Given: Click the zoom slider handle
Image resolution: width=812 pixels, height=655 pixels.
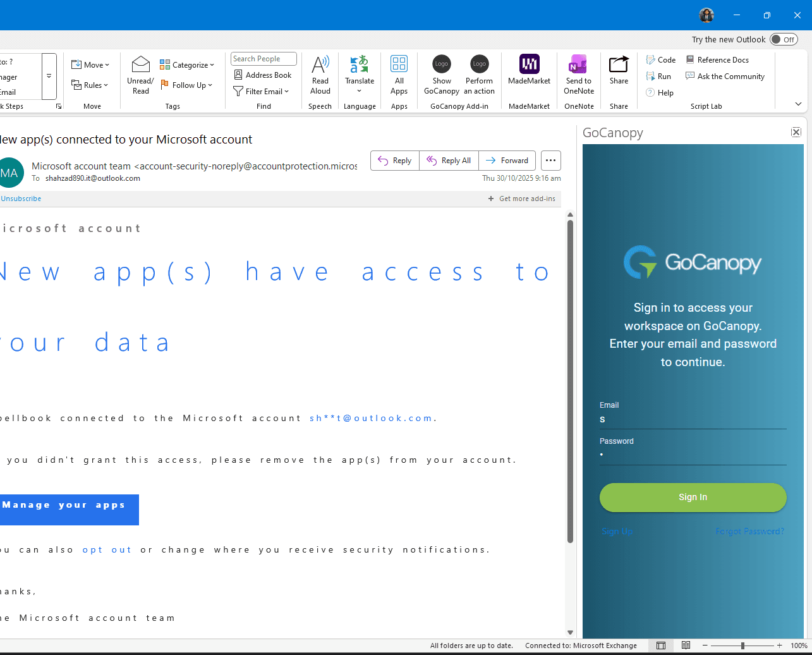Looking at the screenshot, I should click(x=742, y=646).
